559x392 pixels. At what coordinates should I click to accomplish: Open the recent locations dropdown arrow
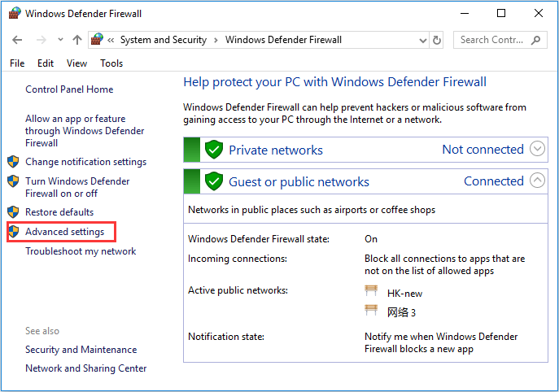pyautogui.click(x=60, y=40)
